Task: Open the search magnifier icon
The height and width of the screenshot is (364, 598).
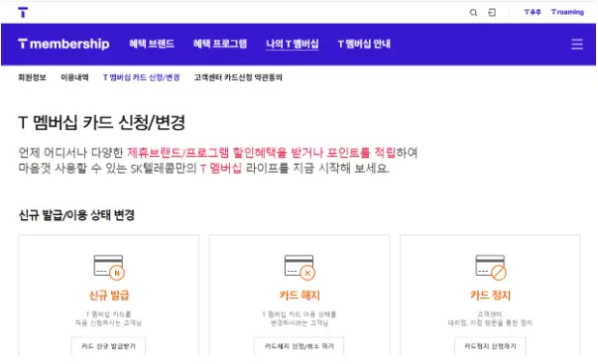Action: (473, 13)
